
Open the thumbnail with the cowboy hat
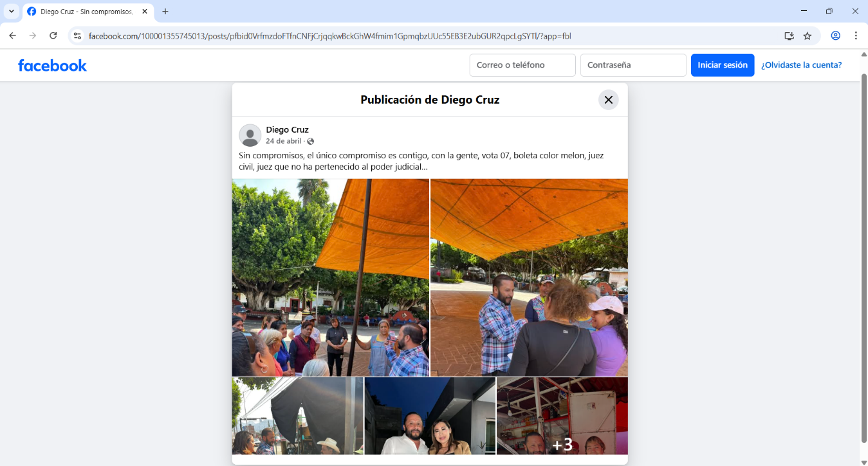[297, 416]
